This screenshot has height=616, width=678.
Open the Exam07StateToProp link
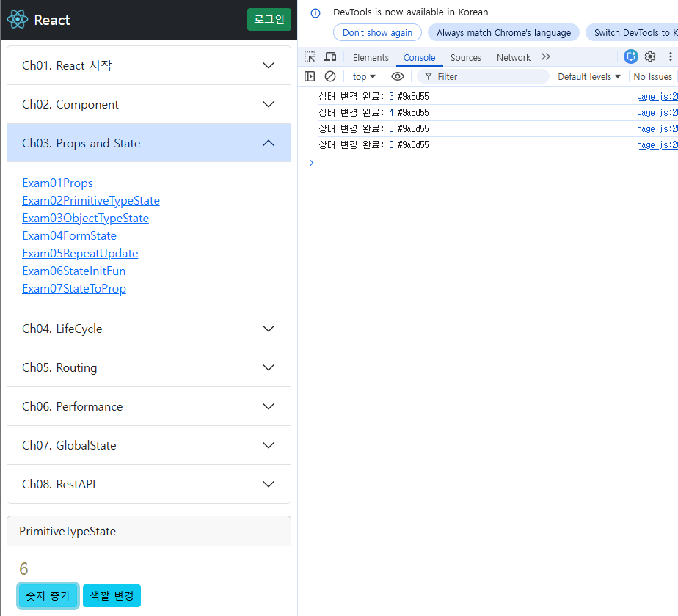[74, 289]
